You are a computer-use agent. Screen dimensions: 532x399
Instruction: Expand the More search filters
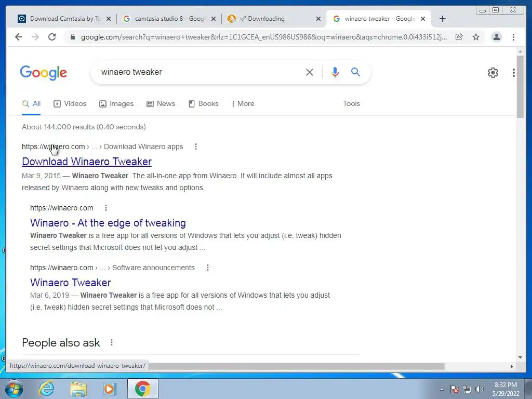point(243,104)
